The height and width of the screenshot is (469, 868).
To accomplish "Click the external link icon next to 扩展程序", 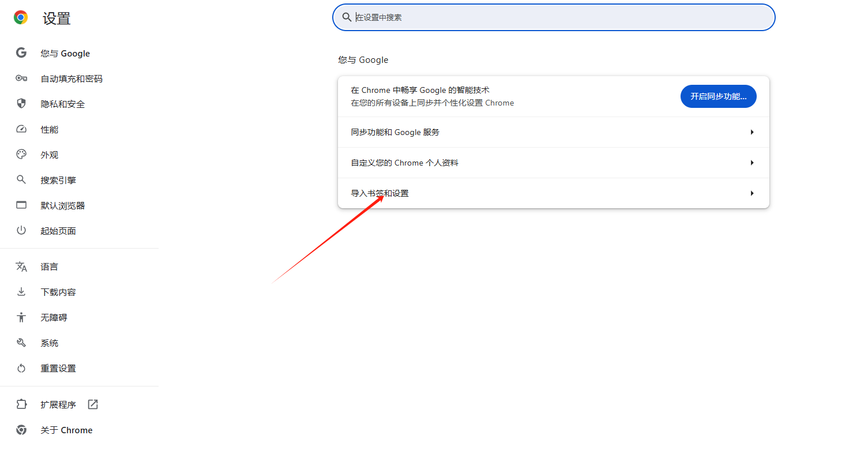I will pos(93,404).
